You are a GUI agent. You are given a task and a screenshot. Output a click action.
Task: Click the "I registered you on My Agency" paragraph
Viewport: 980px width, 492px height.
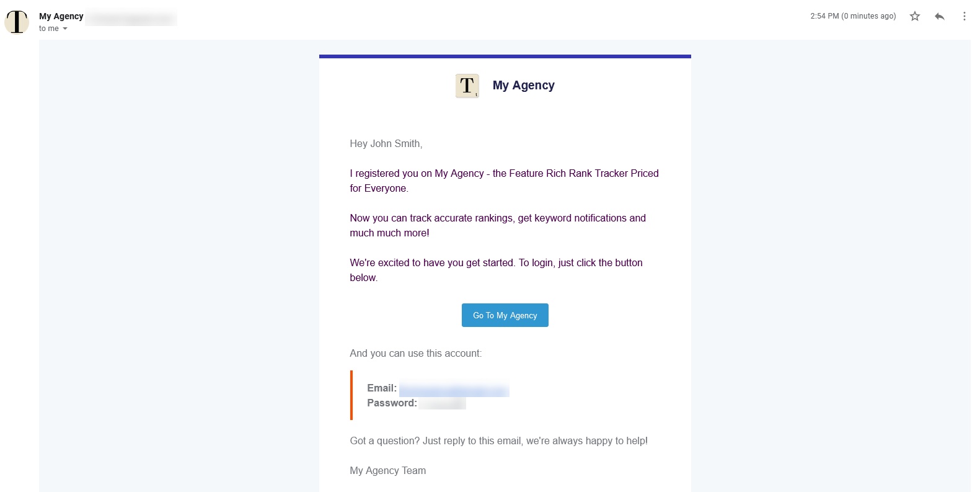pos(504,181)
